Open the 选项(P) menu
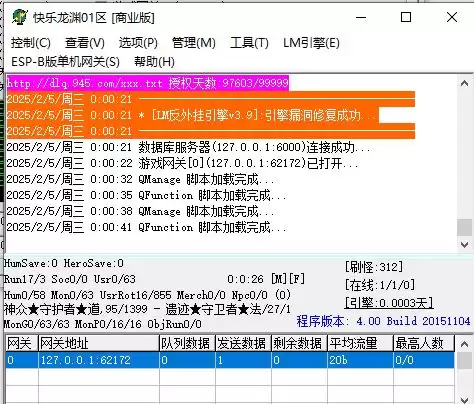The height and width of the screenshot is (404, 474). (138, 43)
